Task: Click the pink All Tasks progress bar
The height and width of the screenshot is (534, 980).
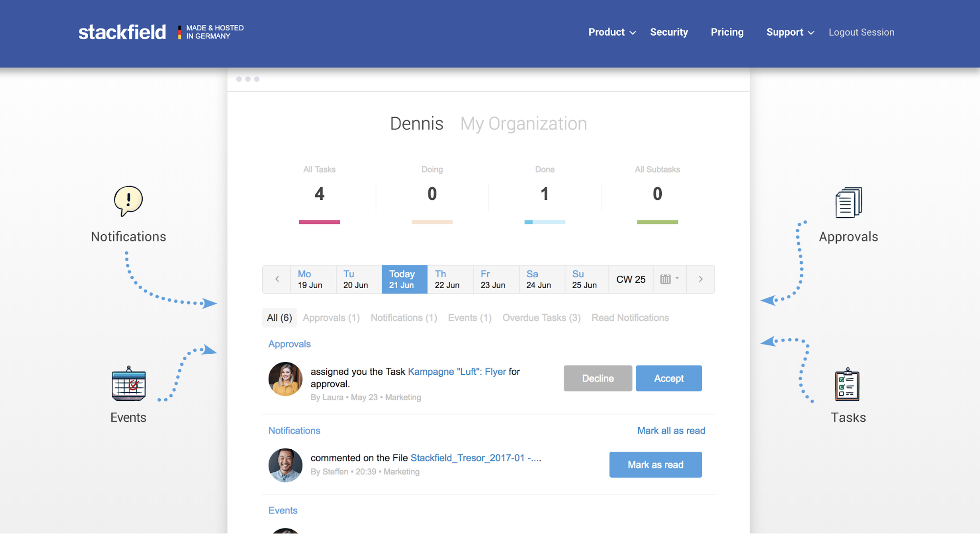Action: pos(319,222)
